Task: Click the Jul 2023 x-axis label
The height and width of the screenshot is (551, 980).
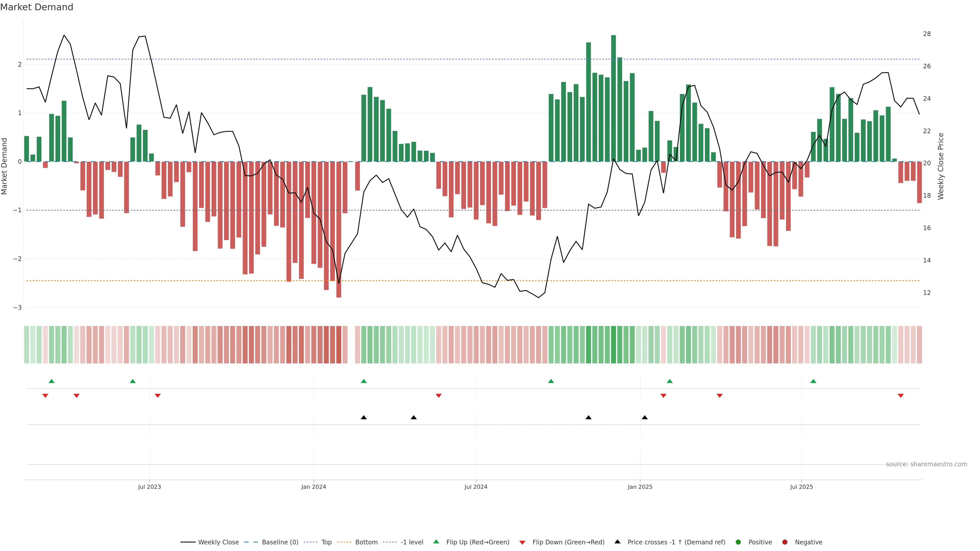Action: pos(150,487)
